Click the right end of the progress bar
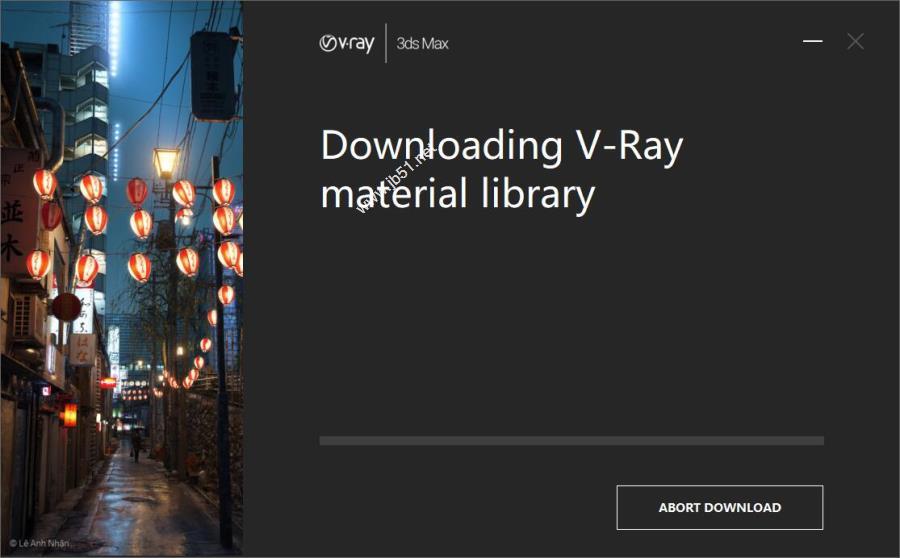Viewport: 900px width, 558px height. coord(821,441)
